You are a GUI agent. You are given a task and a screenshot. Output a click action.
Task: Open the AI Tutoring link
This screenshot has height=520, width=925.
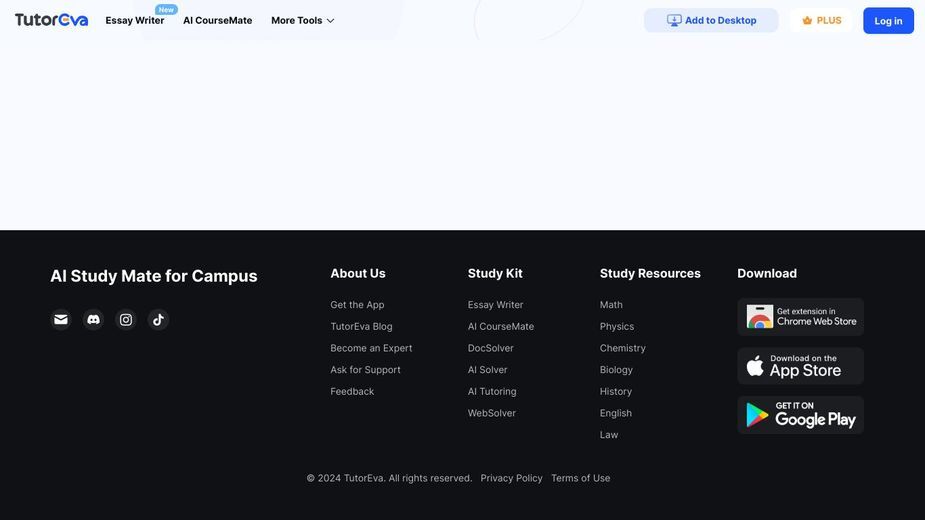pyautogui.click(x=492, y=391)
